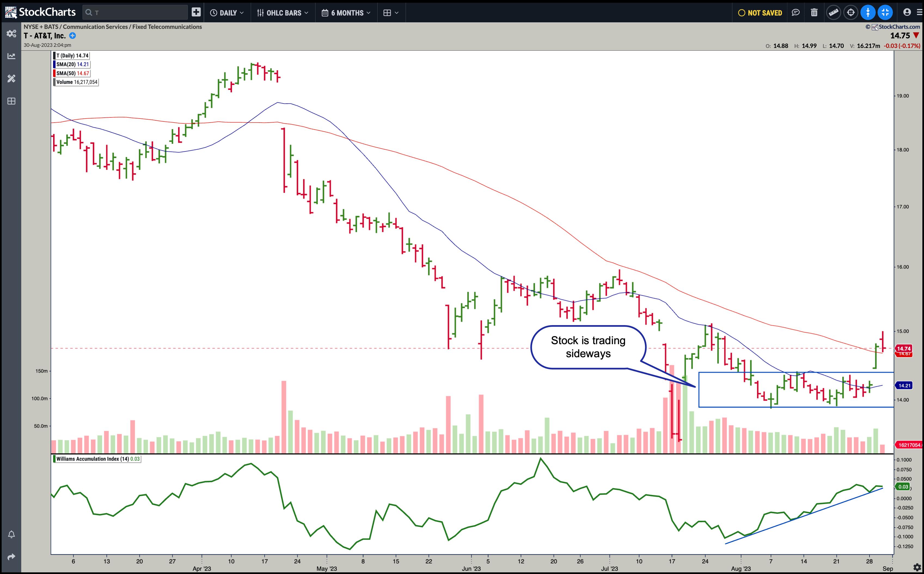Open the annotation tools pencil-ruler icon
924x574 pixels.
pyautogui.click(x=11, y=79)
